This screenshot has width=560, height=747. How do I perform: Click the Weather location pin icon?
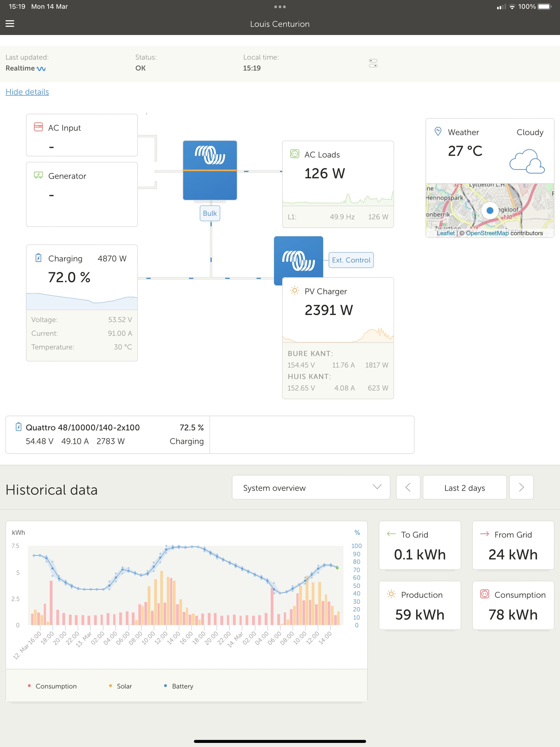click(x=438, y=131)
